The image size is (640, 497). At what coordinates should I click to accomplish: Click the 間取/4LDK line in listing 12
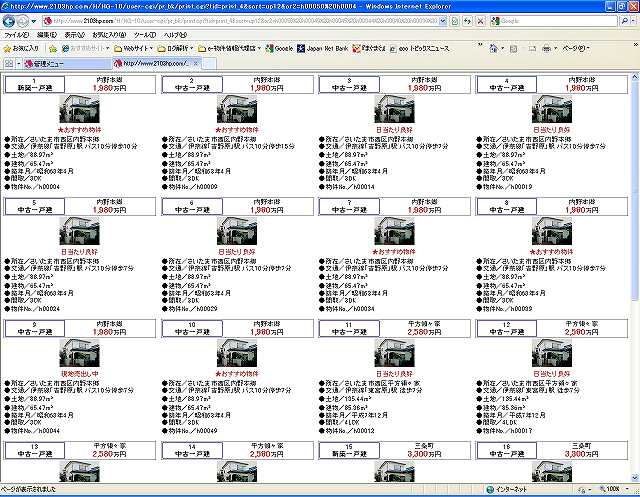[x=498, y=422]
